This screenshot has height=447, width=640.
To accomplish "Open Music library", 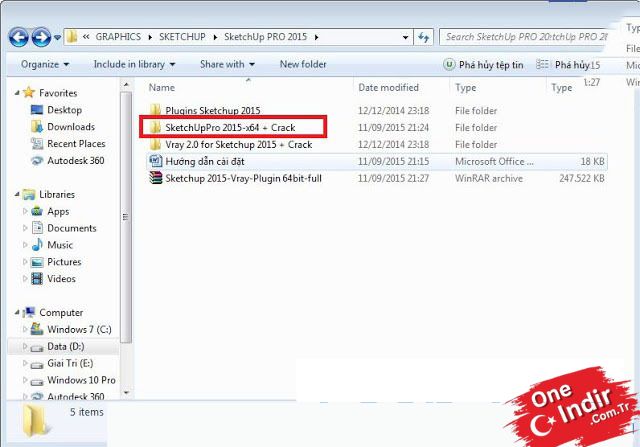I will pos(60,245).
